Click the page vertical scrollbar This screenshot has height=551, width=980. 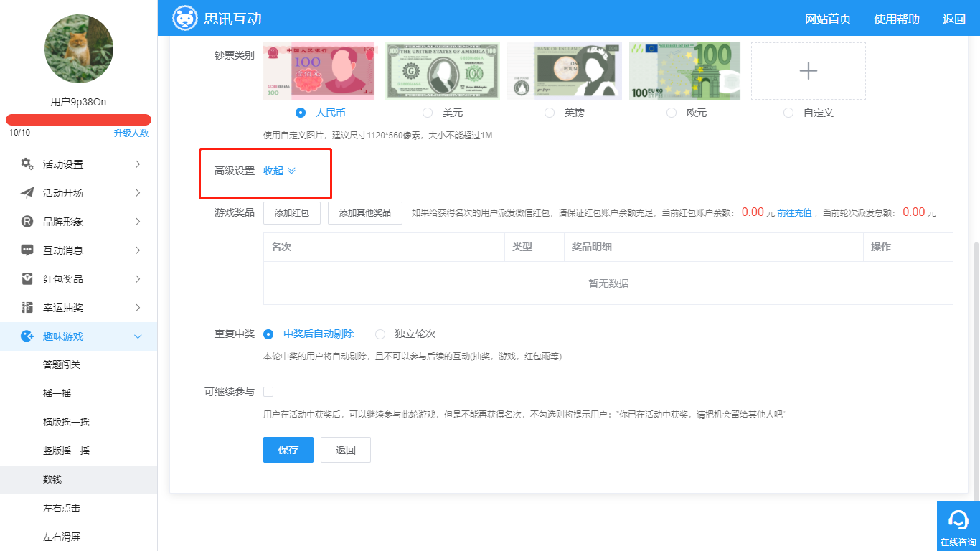[x=976, y=373]
